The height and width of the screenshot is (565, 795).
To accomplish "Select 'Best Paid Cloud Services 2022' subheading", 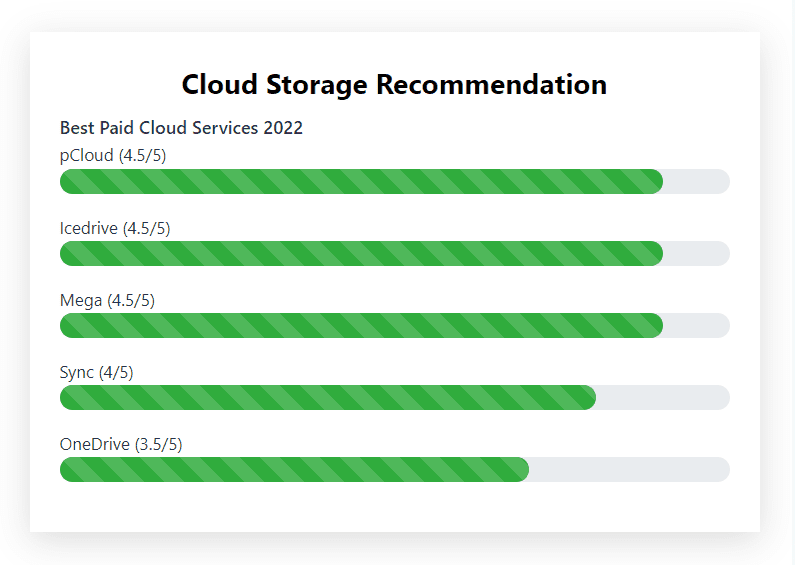I will click(181, 128).
